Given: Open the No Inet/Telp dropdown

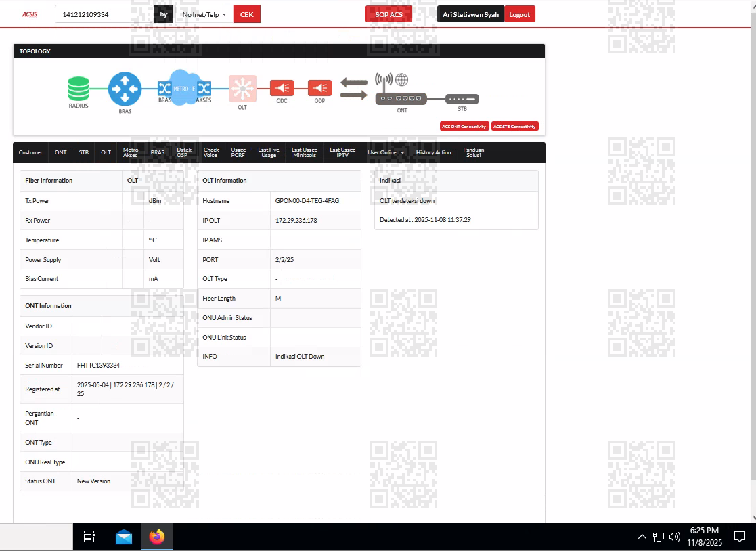Looking at the screenshot, I should 204,14.
